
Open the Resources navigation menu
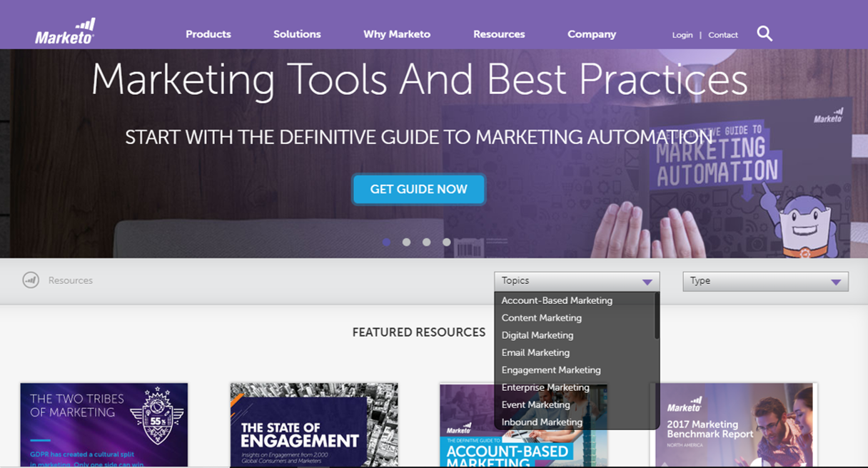click(x=499, y=34)
